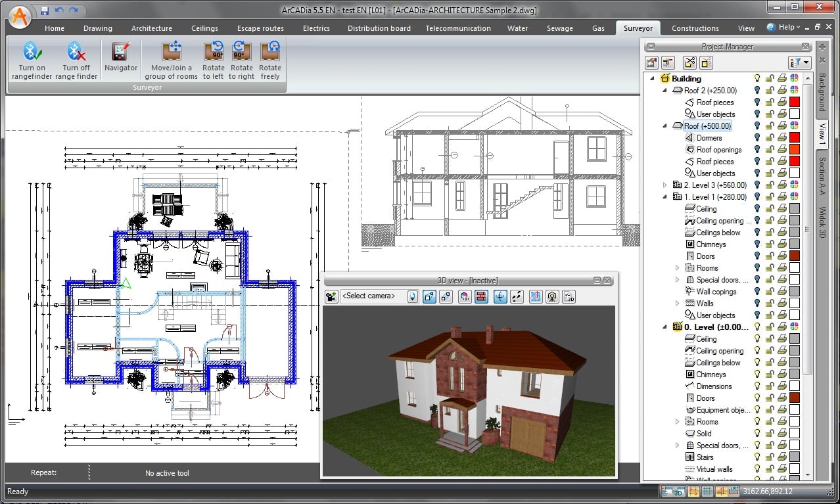Open the Help menu
The image size is (840, 504).
pyautogui.click(x=785, y=28)
